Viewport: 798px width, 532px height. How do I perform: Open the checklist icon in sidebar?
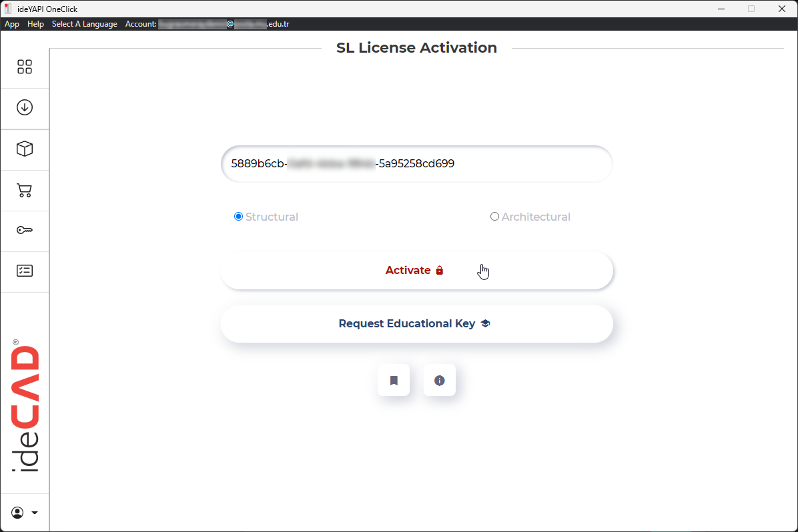(x=25, y=271)
